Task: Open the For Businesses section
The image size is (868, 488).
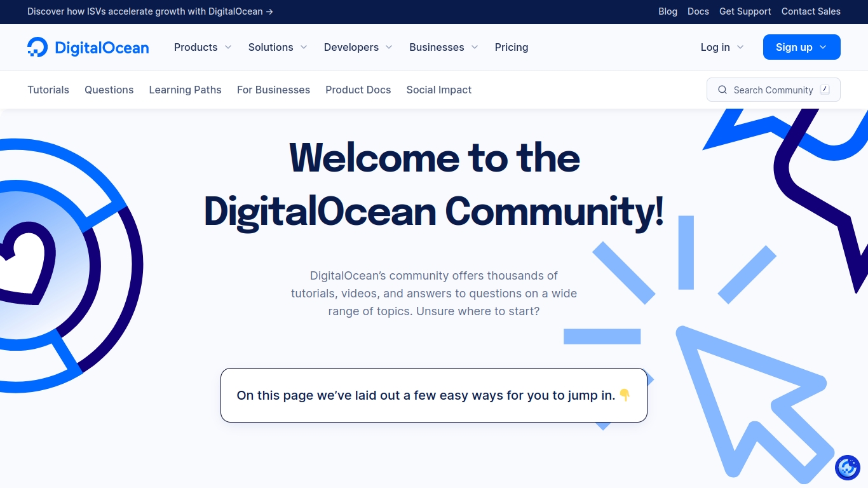Action: click(274, 90)
